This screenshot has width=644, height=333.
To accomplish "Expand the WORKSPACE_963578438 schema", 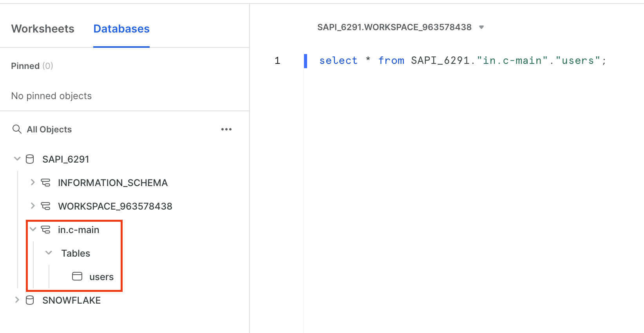I will [33, 205].
